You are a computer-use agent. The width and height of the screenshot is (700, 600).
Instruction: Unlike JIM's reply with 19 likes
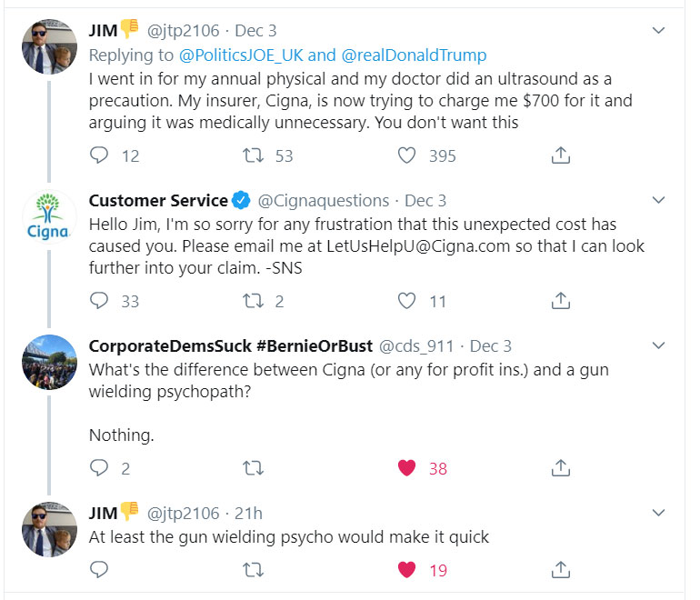407,569
